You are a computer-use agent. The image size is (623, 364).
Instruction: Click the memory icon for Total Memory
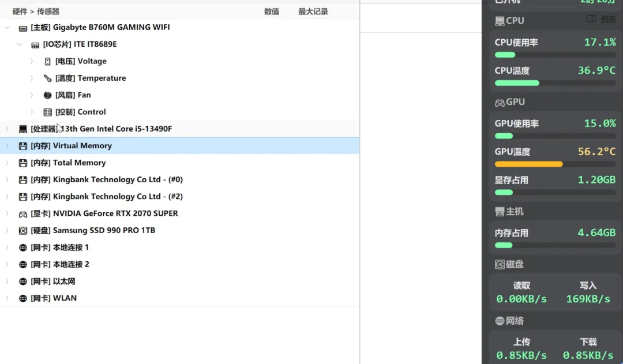pyautogui.click(x=23, y=163)
